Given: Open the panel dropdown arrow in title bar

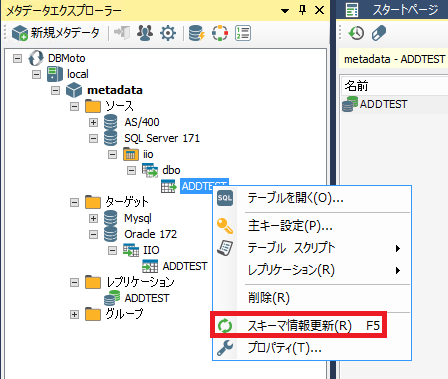Looking at the screenshot, I should [x=285, y=11].
